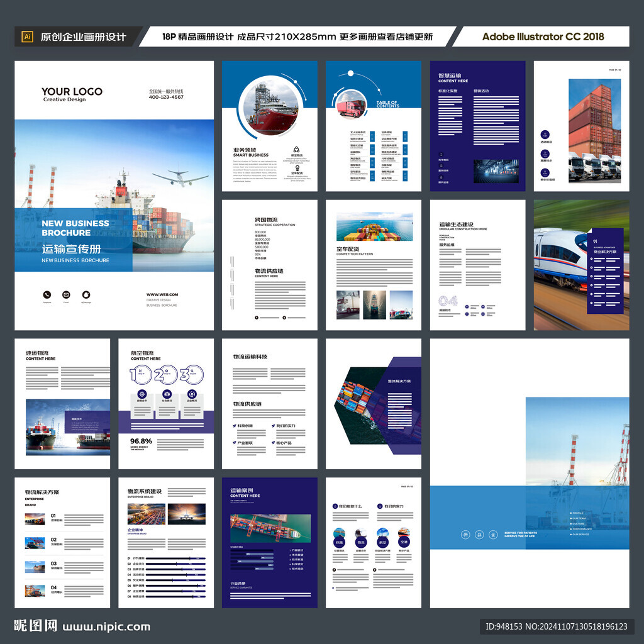Click the telephone icon on the cover page
This screenshot has width=644, height=644.
coord(47,294)
